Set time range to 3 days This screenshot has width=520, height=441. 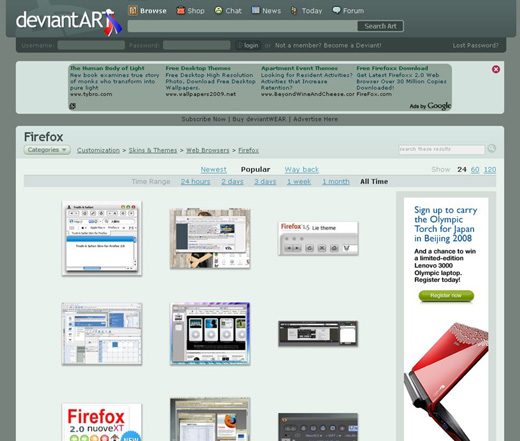[265, 181]
